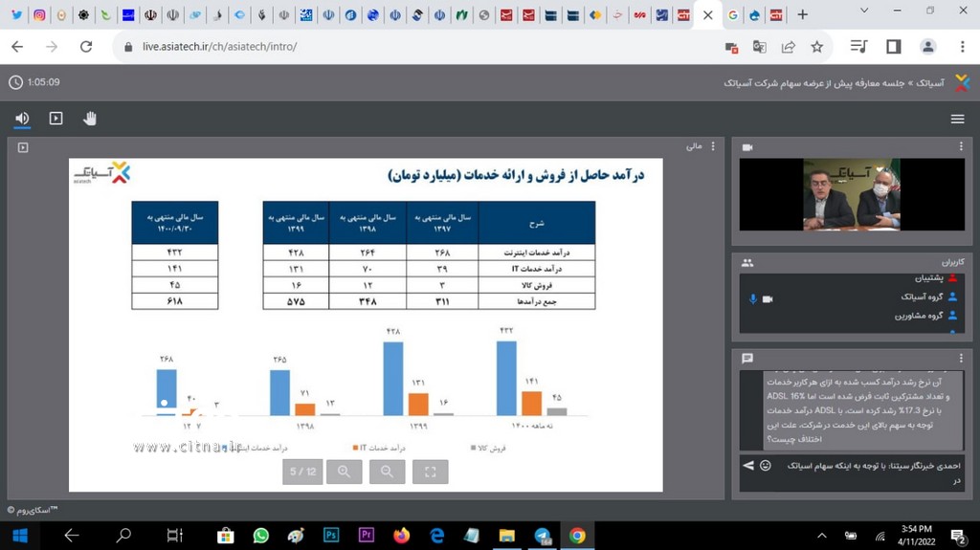Select user گروه آسیاتک in users list
This screenshot has height=550, width=980.
[917, 297]
